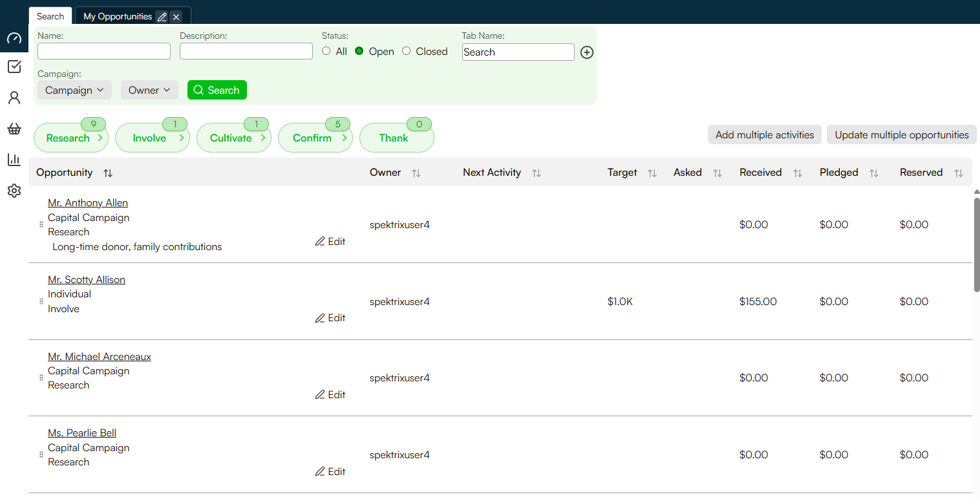Open the basket icon in sidebar
The image size is (980, 499).
tap(14, 129)
